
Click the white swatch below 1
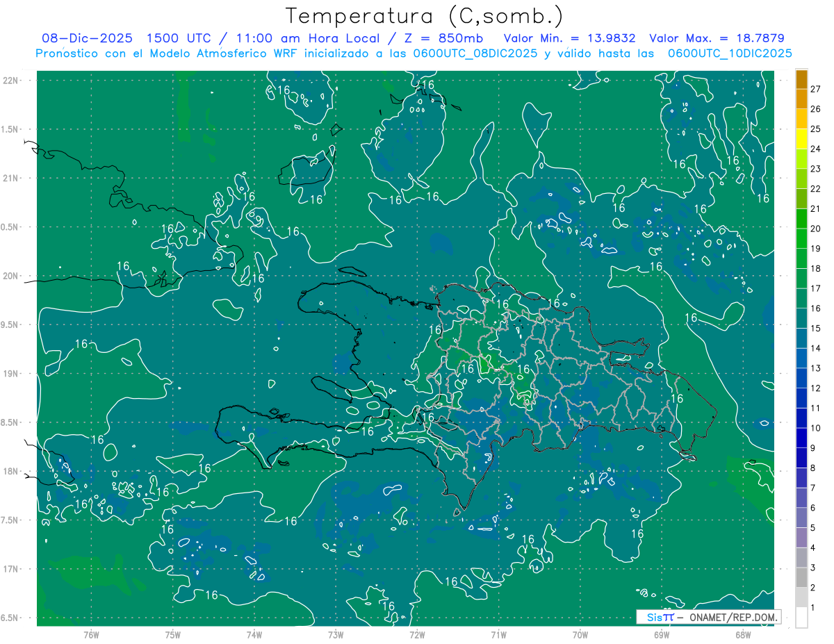tap(801, 618)
